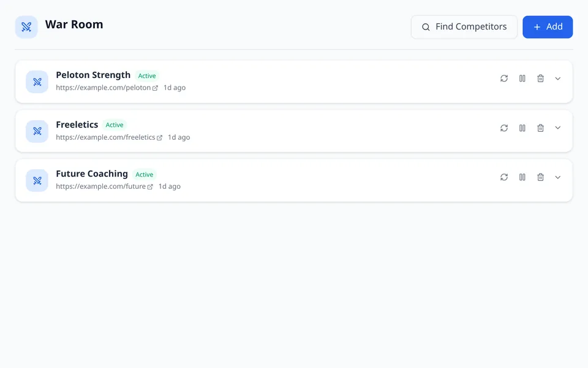This screenshot has height=368, width=588.
Task: Click the magnifier icon in Find Competitors
Action: (x=426, y=27)
